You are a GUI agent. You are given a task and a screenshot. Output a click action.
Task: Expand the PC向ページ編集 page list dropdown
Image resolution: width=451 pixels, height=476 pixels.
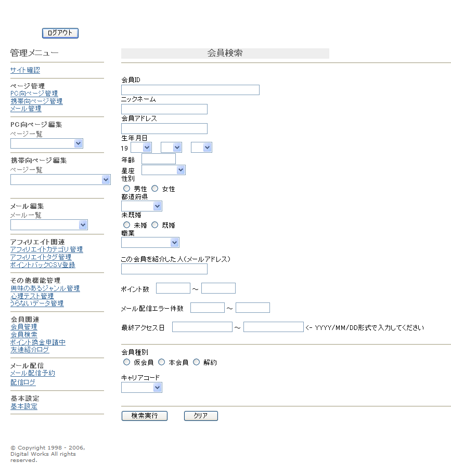click(47, 143)
